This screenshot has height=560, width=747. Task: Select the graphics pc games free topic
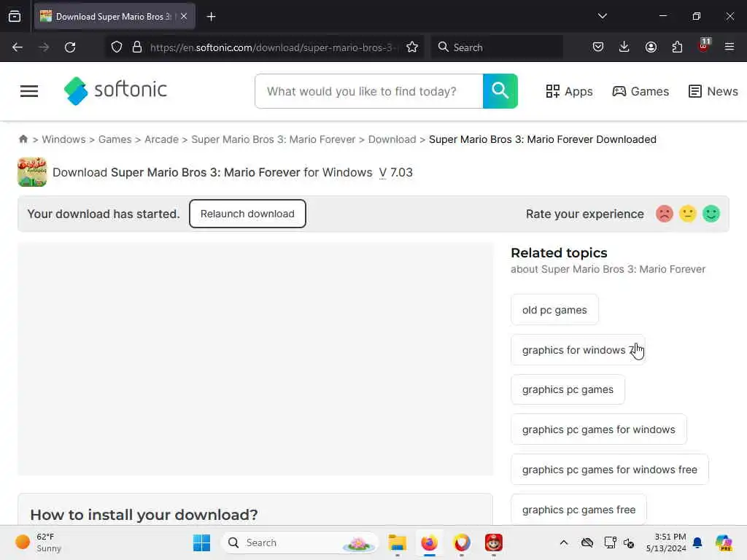[578, 510]
